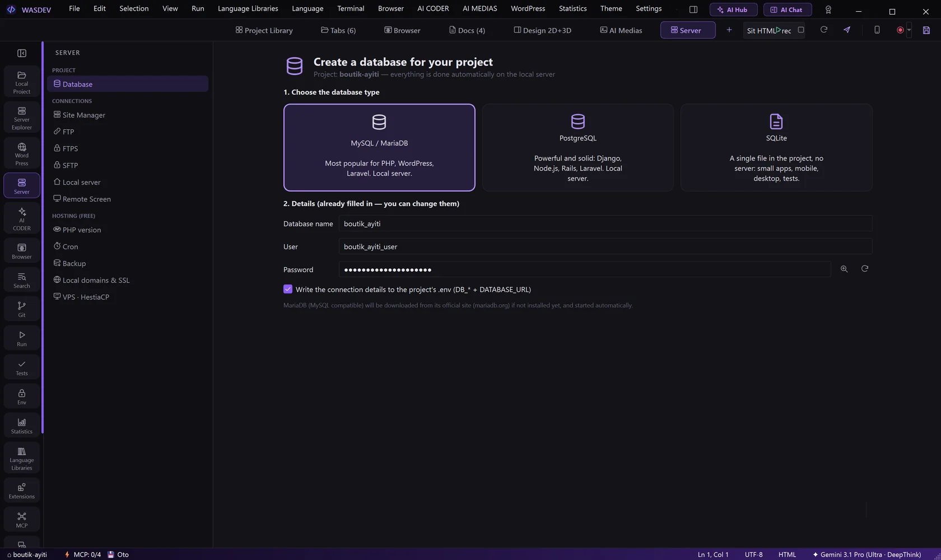Open the Statistics sidebar panel
The height and width of the screenshot is (560, 941).
21,426
